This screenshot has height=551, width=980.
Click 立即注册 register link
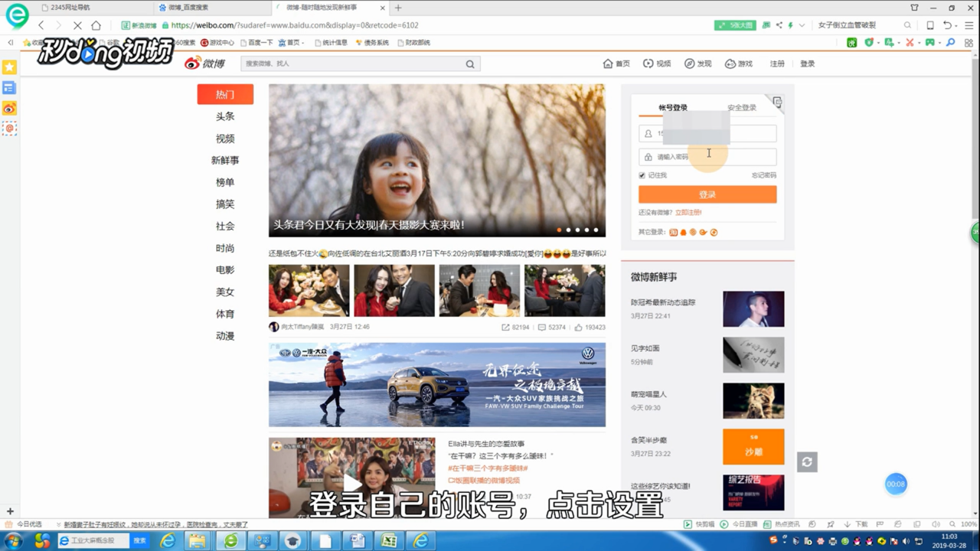click(688, 213)
